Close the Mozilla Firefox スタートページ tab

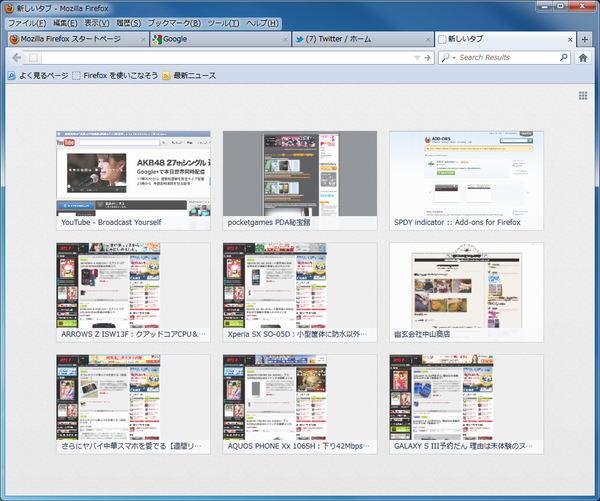point(143,39)
